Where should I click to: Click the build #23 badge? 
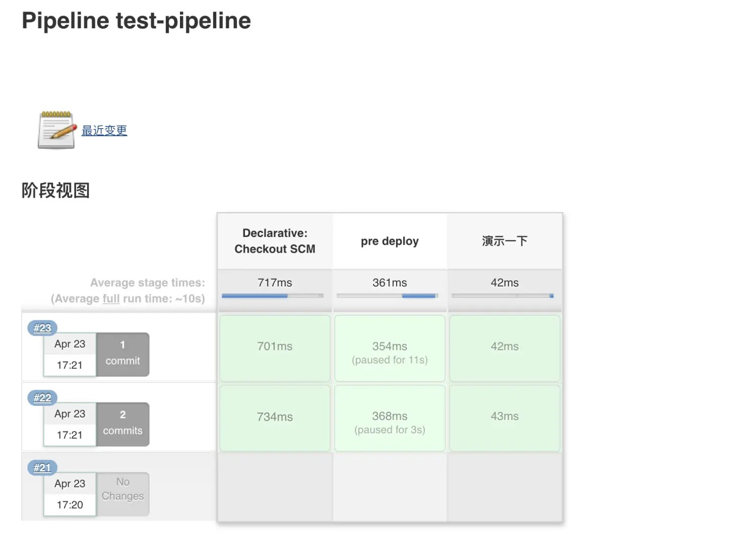41,328
